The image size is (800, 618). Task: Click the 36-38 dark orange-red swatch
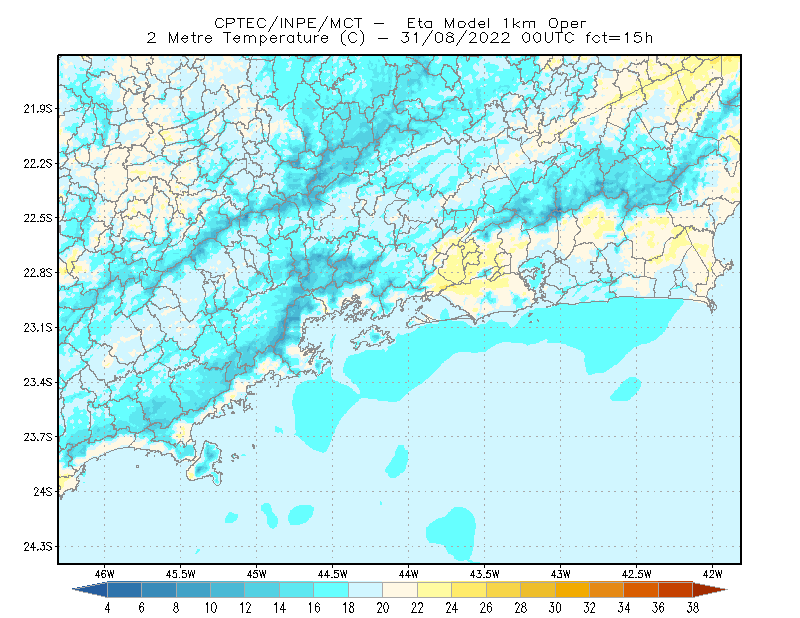(675, 590)
